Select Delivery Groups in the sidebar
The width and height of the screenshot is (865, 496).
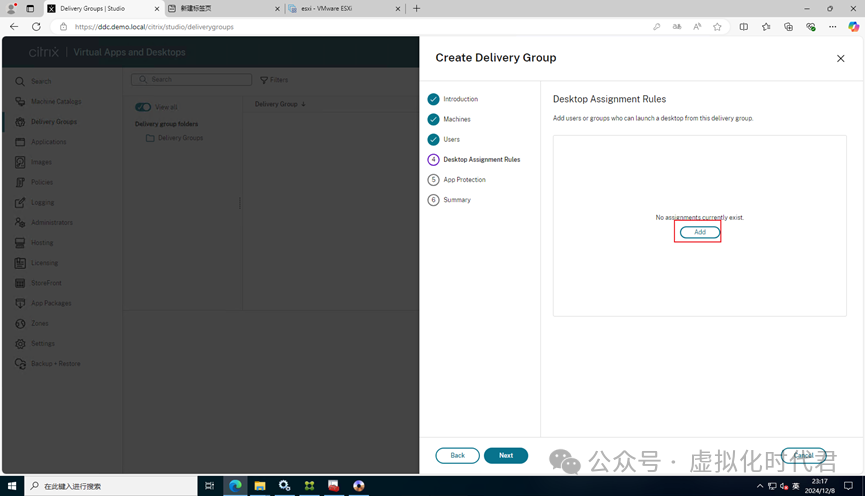pyautogui.click(x=46, y=122)
